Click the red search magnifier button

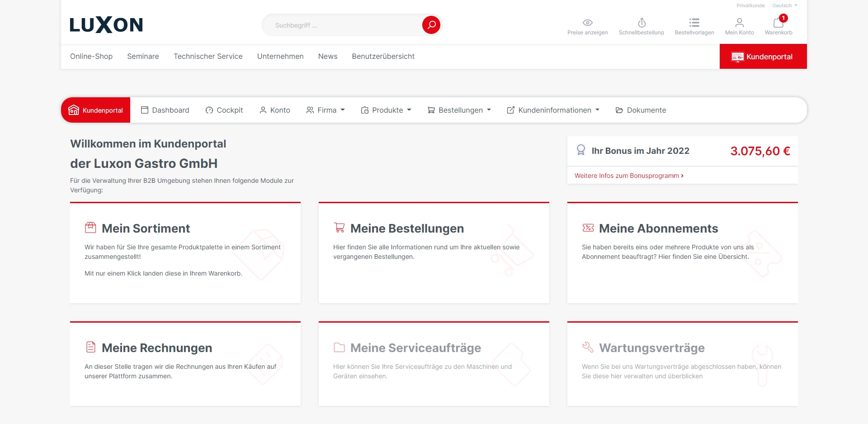coord(431,25)
